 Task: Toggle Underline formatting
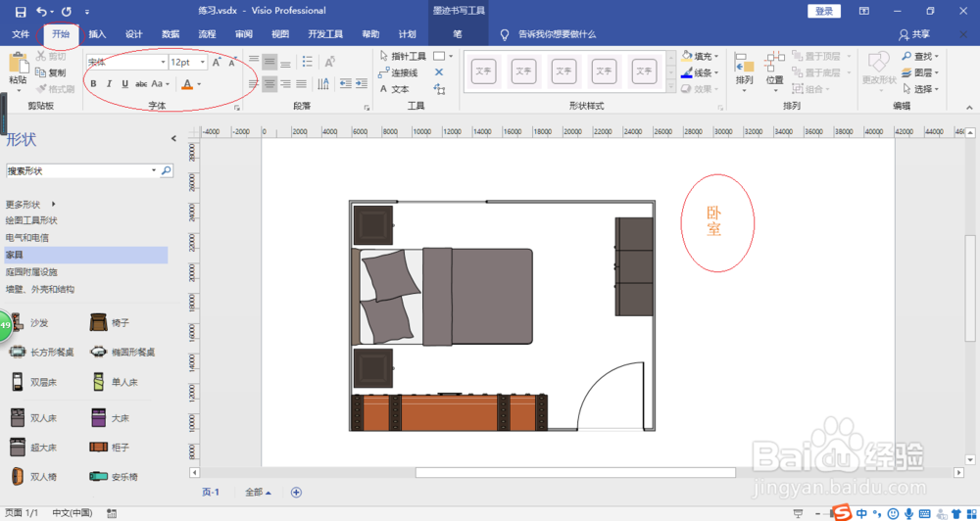125,83
